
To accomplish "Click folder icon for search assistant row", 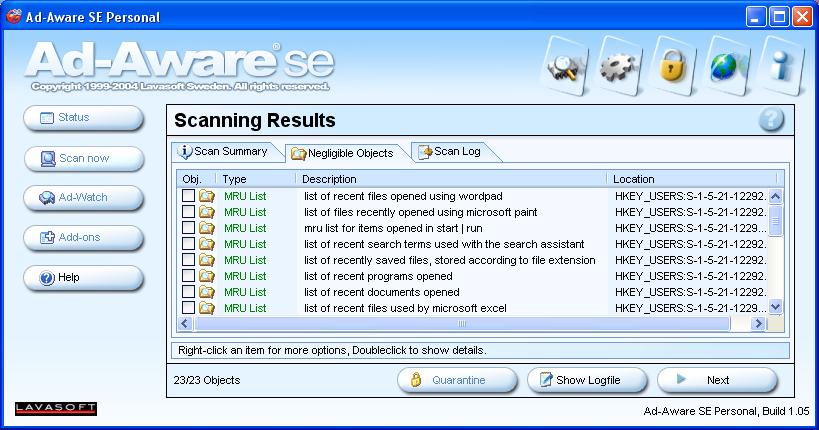I will [x=207, y=244].
